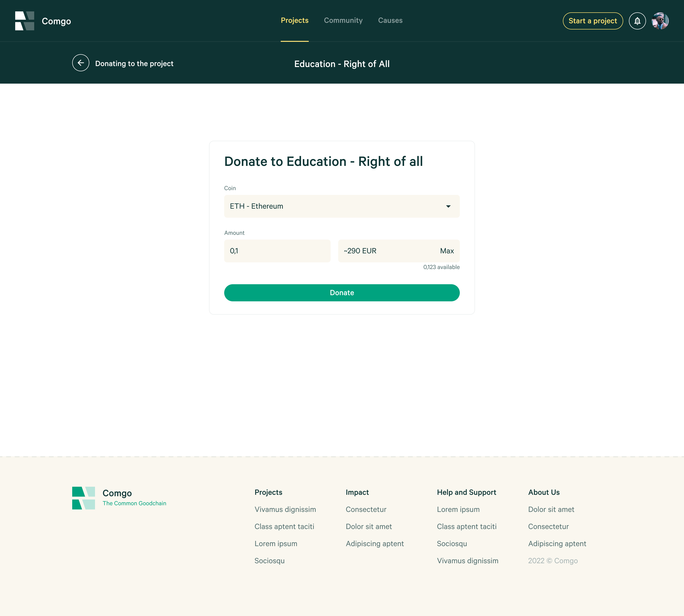Click the back arrow circle icon

click(x=81, y=63)
